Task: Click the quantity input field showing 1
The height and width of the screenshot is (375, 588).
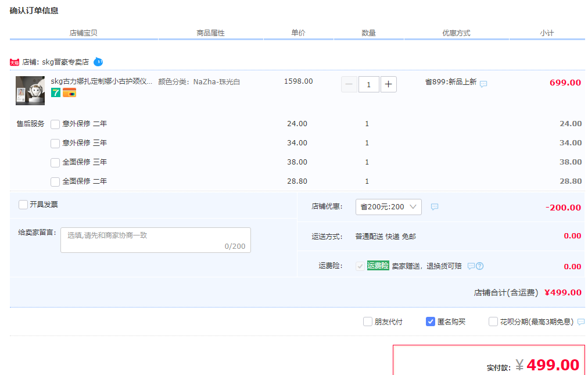Action: tap(368, 84)
